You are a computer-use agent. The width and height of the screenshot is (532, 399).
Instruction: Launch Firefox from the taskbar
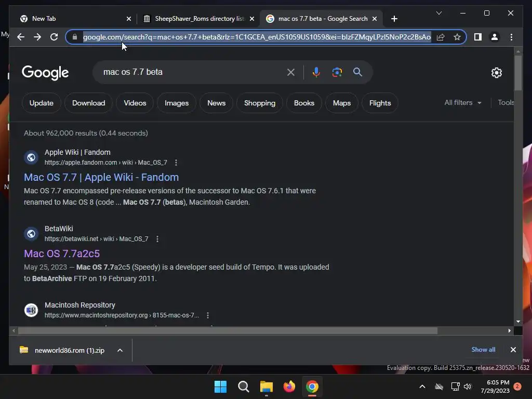point(289,387)
